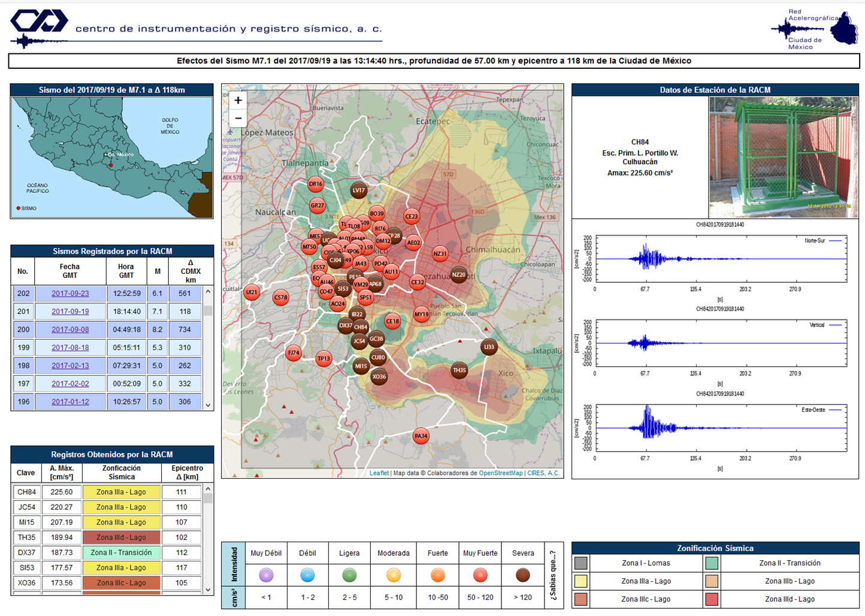This screenshot has height=616, width=865.
Task: Select the IJ33 station marker
Action: [x=489, y=347]
